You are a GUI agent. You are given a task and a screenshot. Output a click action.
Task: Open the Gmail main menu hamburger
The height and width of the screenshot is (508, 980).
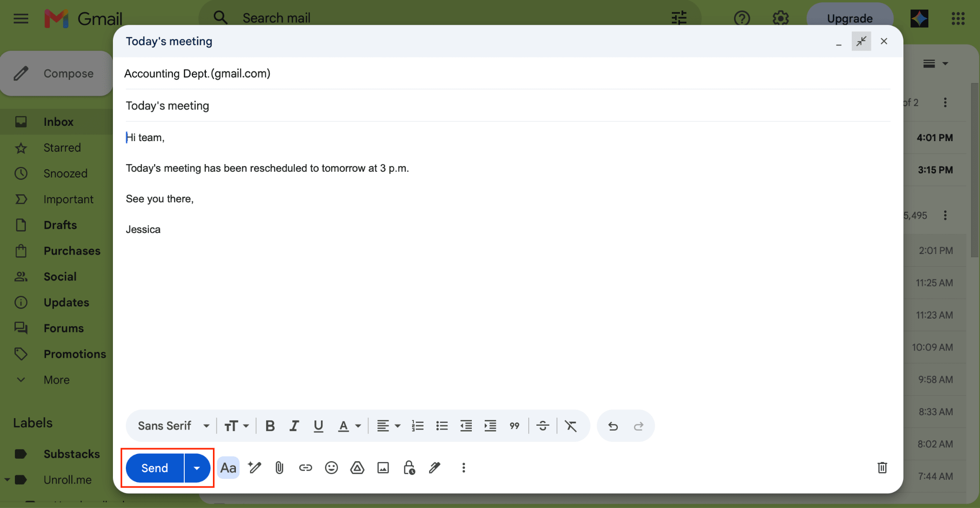[21, 19]
